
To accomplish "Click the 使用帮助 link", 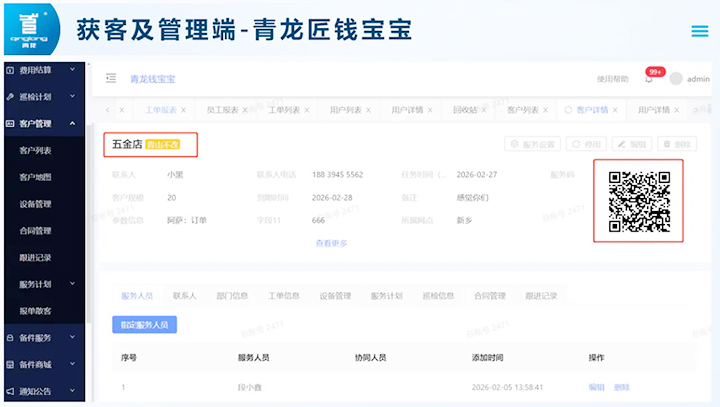I will click(613, 79).
